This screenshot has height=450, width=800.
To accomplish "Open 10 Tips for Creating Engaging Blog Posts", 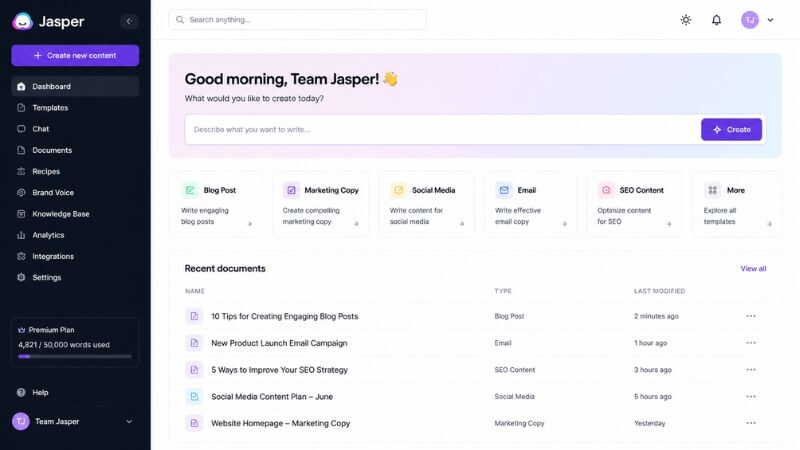I will click(x=285, y=316).
